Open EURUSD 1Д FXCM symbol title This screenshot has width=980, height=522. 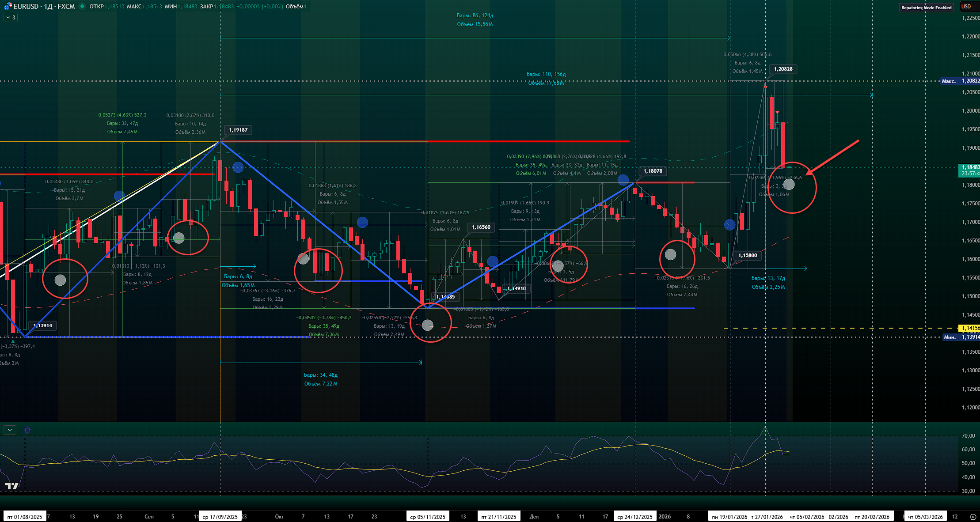(x=44, y=7)
